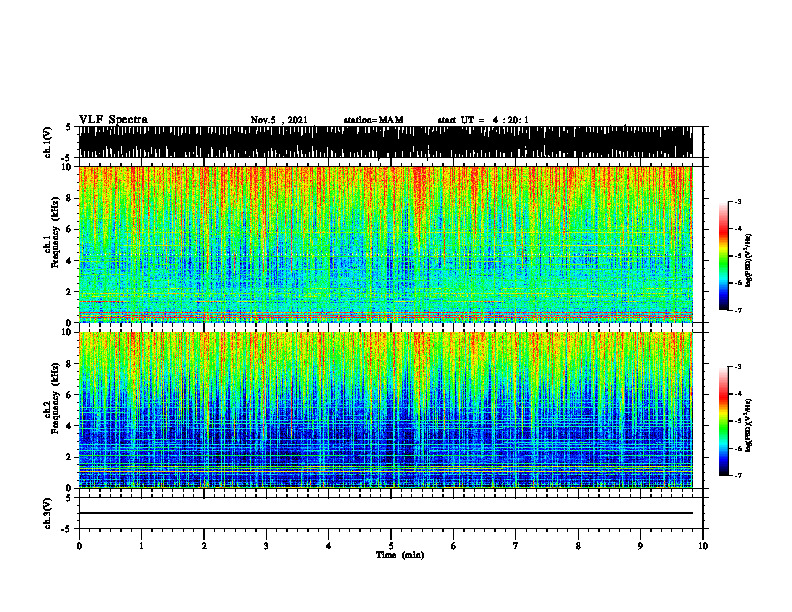792x612 pixels.
Task: Click the "station=MAM" header label
Action: pos(373,120)
